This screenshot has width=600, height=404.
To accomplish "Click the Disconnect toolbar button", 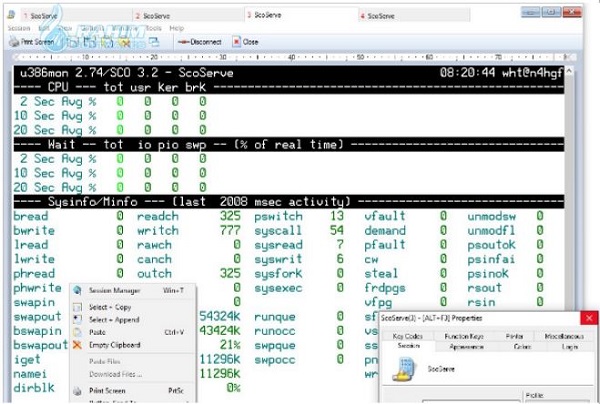I will [x=199, y=42].
